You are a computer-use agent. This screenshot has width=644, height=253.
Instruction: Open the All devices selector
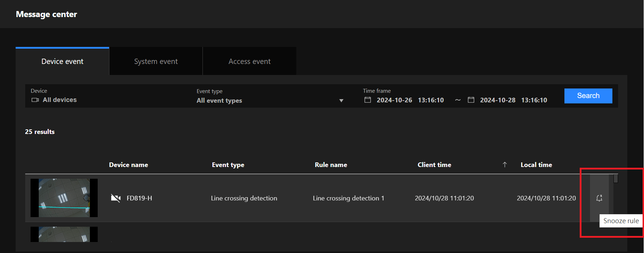tap(60, 100)
